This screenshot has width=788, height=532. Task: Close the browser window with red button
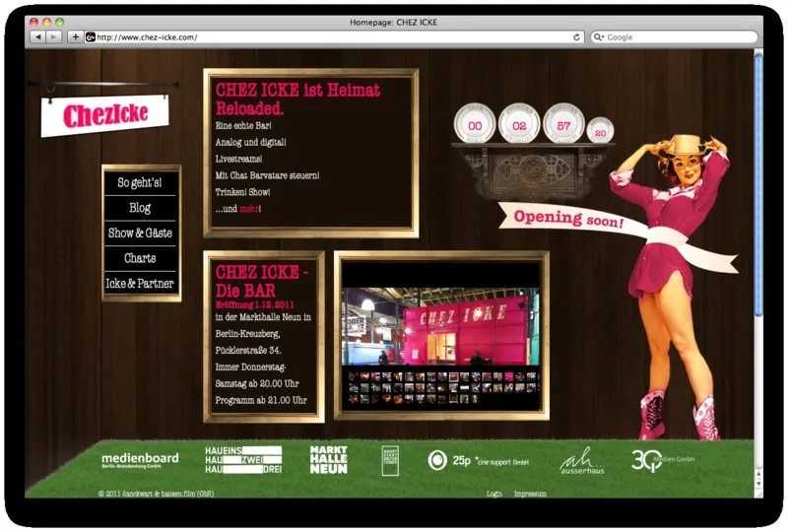pyautogui.click(x=34, y=22)
